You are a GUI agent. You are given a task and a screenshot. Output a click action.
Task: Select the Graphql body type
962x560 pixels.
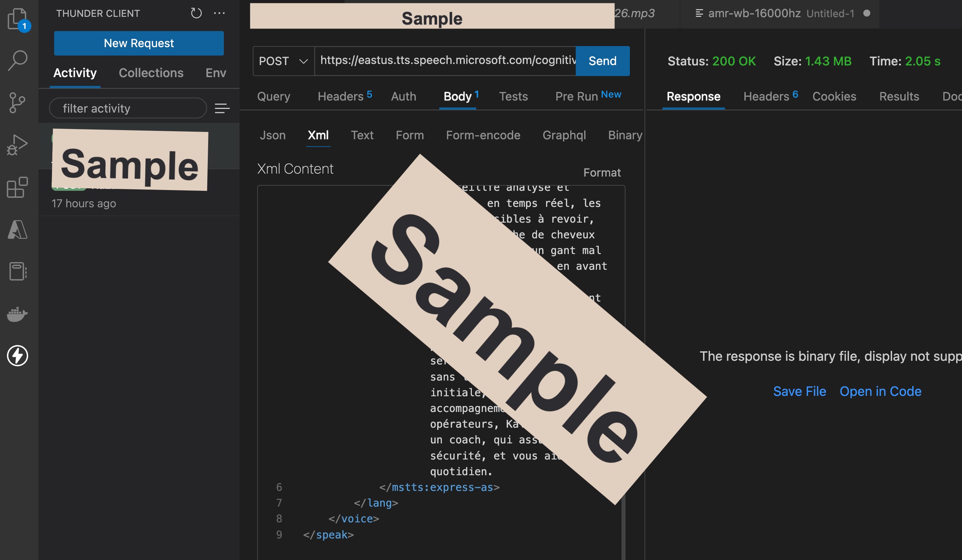(564, 135)
